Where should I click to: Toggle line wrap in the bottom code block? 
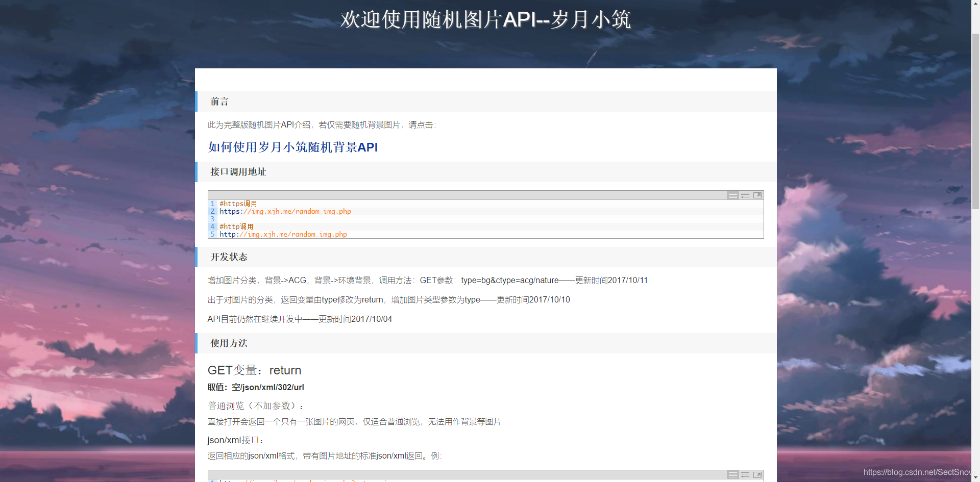pos(745,475)
